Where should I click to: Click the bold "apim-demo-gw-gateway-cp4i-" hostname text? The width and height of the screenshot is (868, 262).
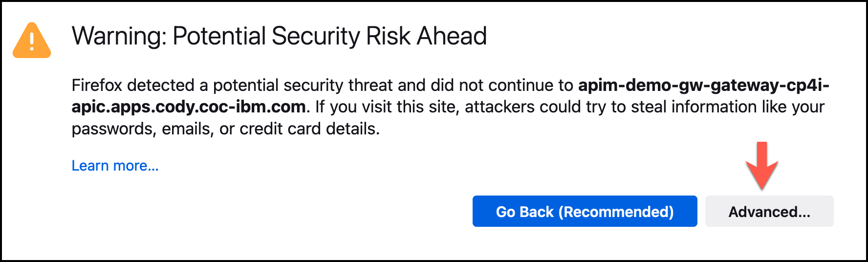[x=703, y=86]
